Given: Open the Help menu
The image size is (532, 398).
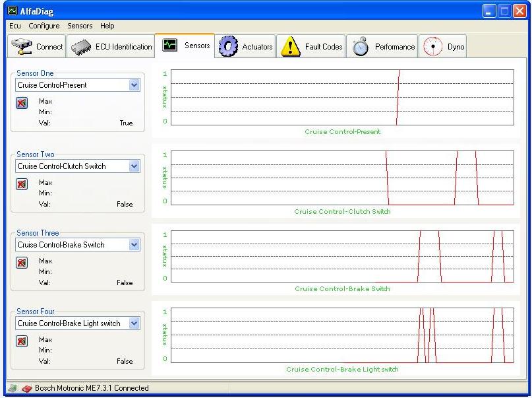Looking at the screenshot, I should [107, 26].
